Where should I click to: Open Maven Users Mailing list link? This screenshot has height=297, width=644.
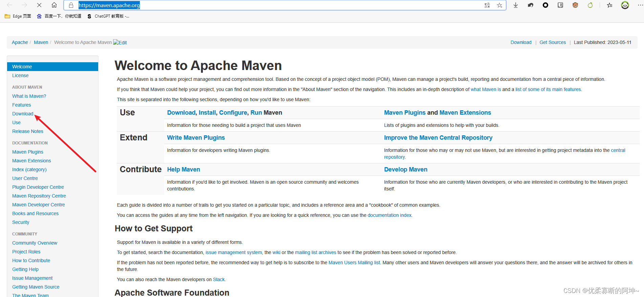pyautogui.click(x=354, y=262)
